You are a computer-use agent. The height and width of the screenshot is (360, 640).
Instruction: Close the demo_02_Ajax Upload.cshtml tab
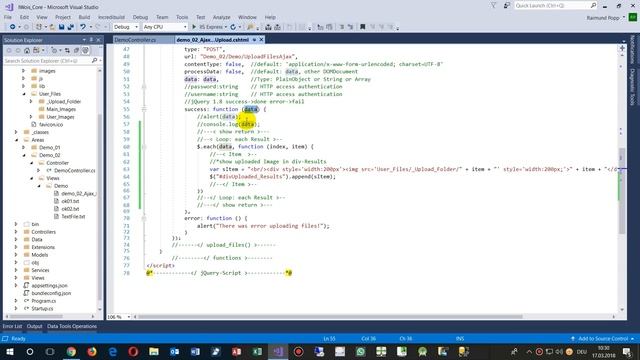pos(261,40)
